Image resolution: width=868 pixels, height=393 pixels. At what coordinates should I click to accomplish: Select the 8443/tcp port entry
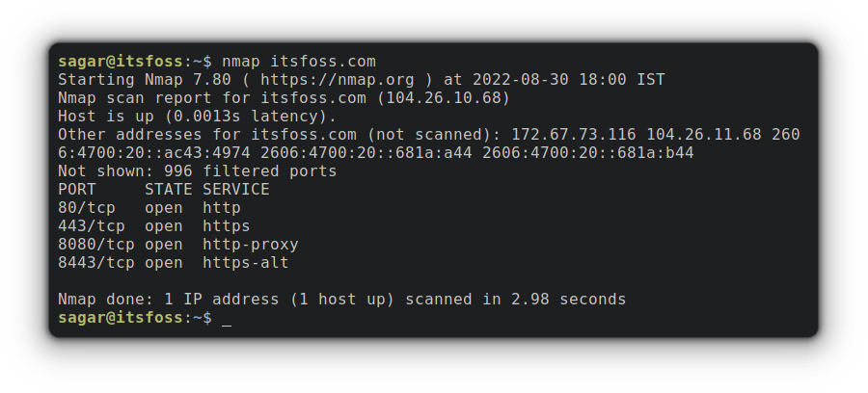(95, 262)
